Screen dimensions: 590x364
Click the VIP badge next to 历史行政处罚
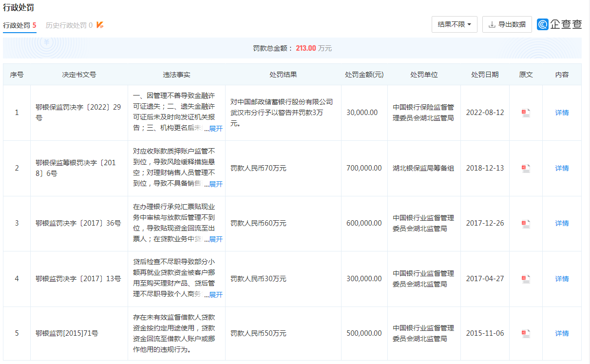pos(100,25)
